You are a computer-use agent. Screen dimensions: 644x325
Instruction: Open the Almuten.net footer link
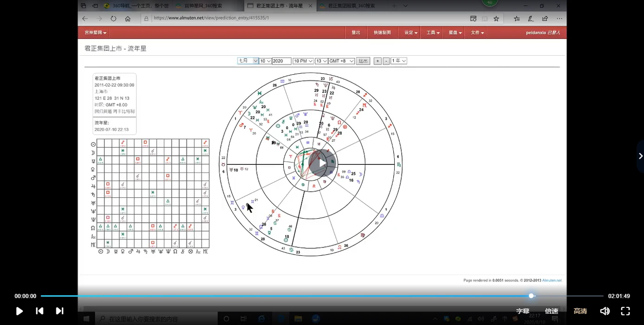(552, 280)
